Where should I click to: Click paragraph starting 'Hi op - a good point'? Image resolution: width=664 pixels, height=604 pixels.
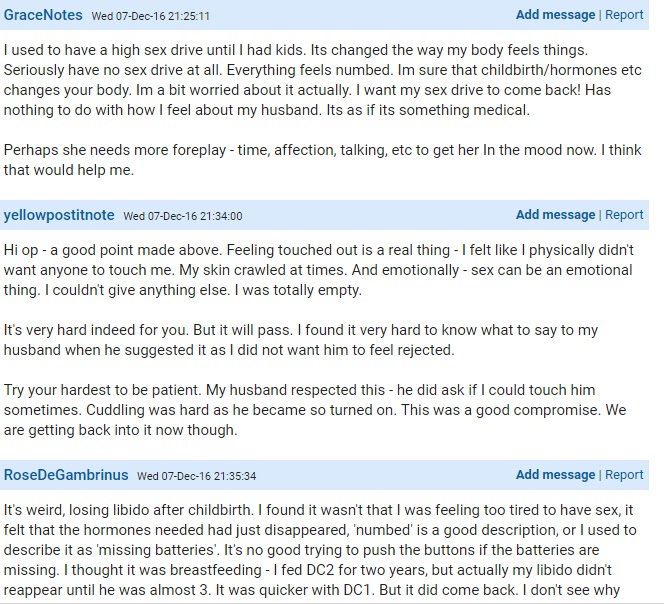tap(318, 270)
